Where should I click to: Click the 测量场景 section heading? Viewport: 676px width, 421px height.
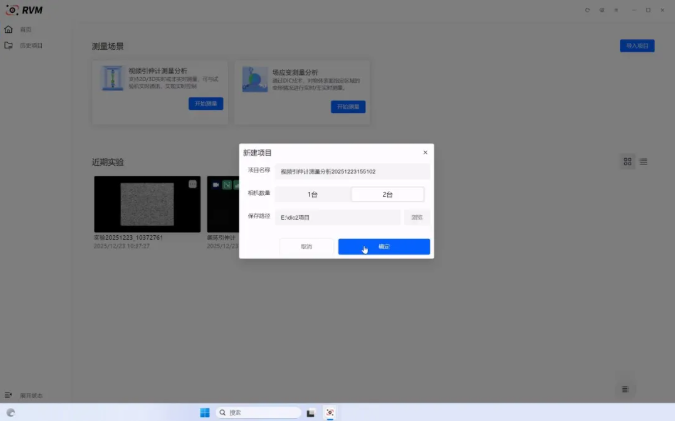tap(108, 46)
